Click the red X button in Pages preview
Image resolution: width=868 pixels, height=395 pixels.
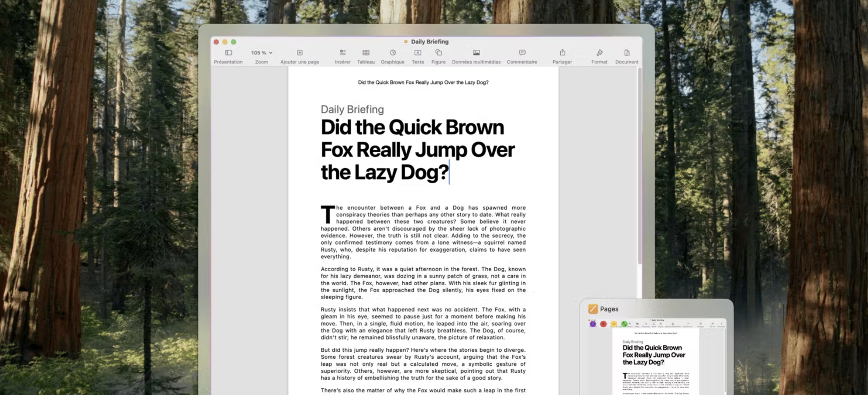tap(603, 324)
